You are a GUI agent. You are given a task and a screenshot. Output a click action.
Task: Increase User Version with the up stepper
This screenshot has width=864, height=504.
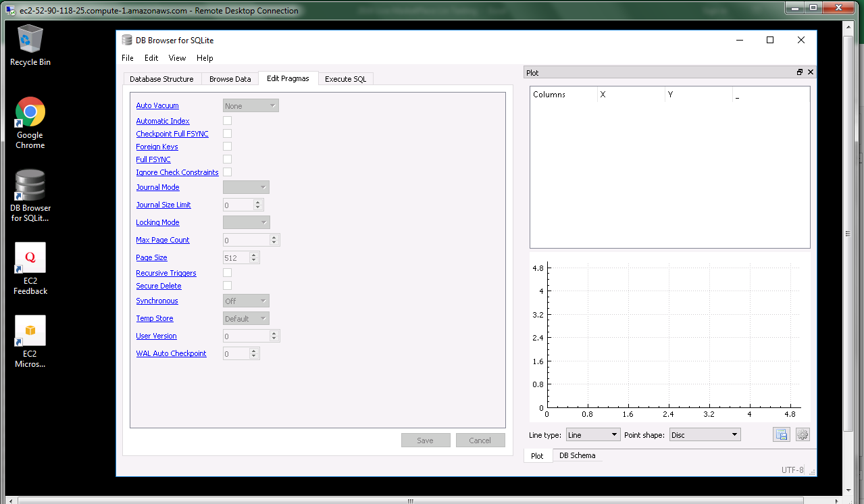274,332
